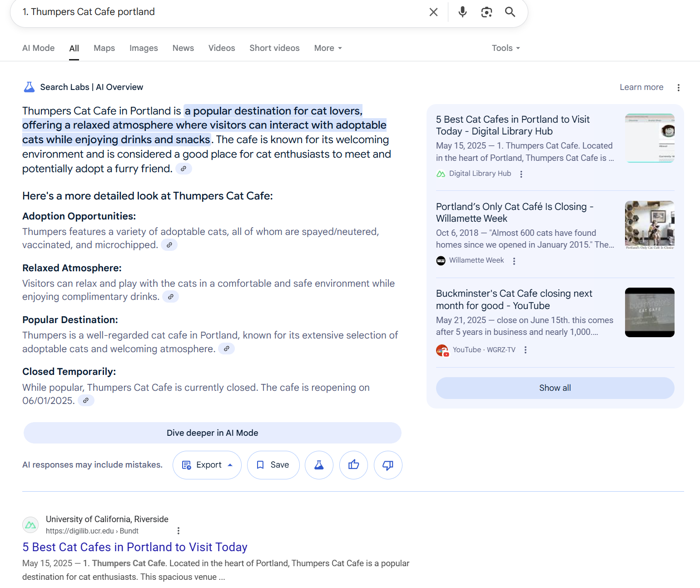
Task: Click the digilib.ucr.edu URL breadcrumb
Action: [x=92, y=531]
